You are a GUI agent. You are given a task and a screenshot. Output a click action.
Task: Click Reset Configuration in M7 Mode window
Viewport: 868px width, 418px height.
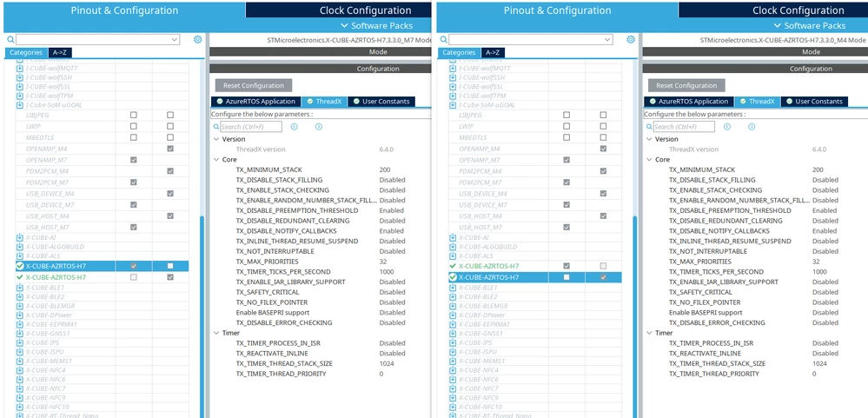click(254, 86)
